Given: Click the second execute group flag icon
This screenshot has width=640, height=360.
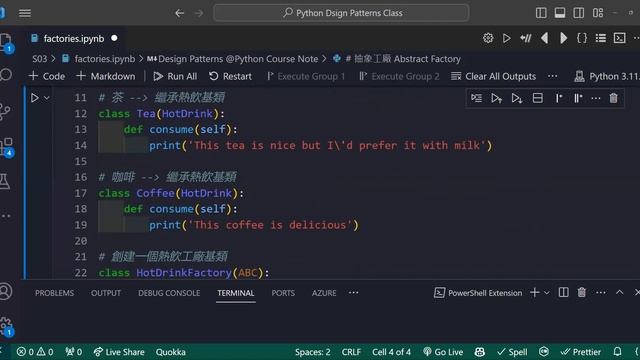Looking at the screenshot, I should tap(578, 98).
